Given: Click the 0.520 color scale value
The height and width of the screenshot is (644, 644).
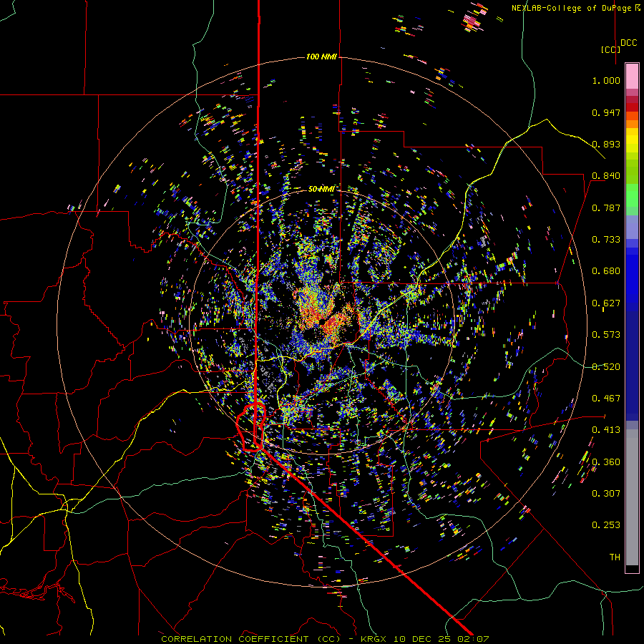Looking at the screenshot, I should click(x=606, y=367).
